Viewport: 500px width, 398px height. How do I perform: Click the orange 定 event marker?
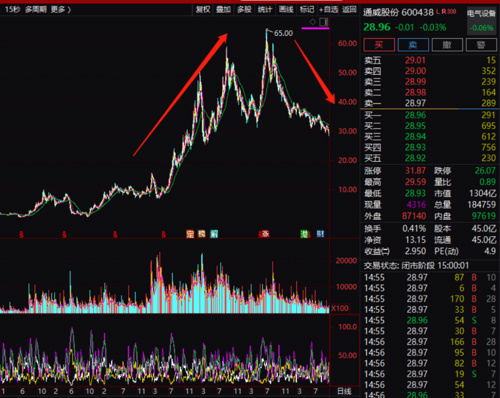tap(190, 234)
